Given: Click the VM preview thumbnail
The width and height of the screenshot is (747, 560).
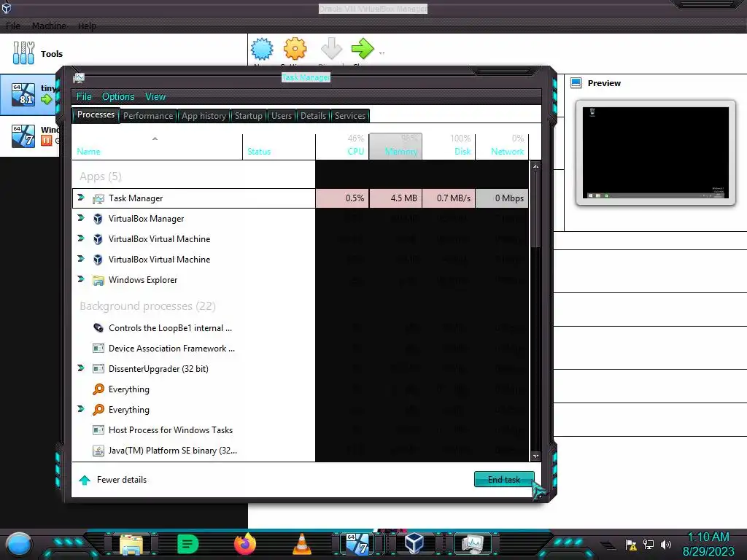Looking at the screenshot, I should click(x=656, y=152).
